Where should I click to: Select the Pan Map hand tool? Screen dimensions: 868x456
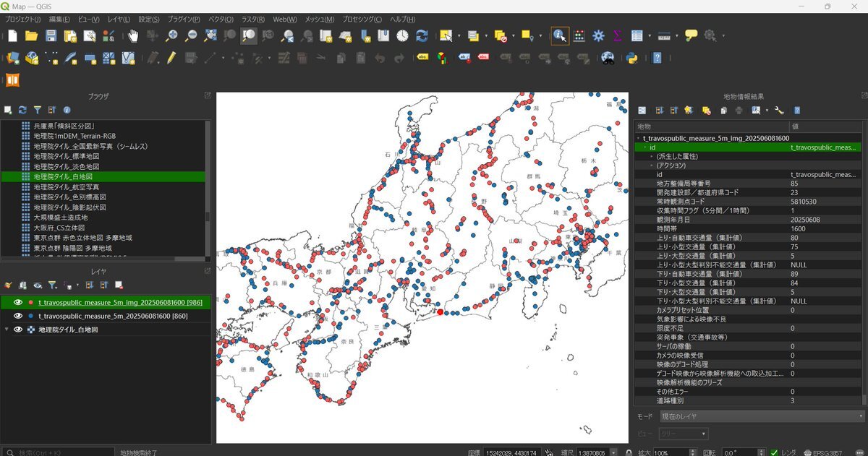pos(133,35)
